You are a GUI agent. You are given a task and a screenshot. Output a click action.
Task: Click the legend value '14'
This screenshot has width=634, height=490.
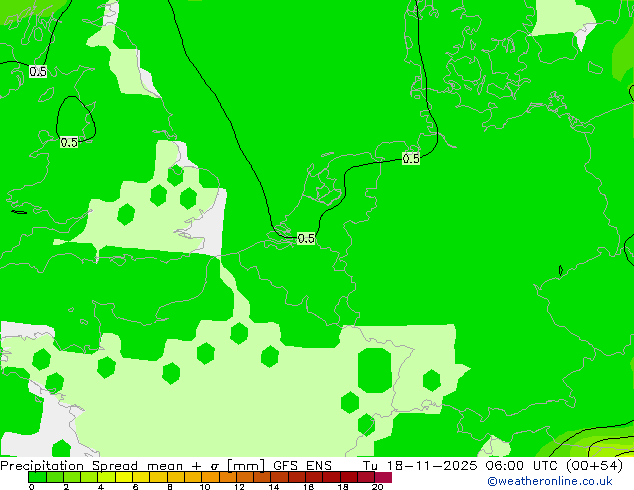(274, 487)
